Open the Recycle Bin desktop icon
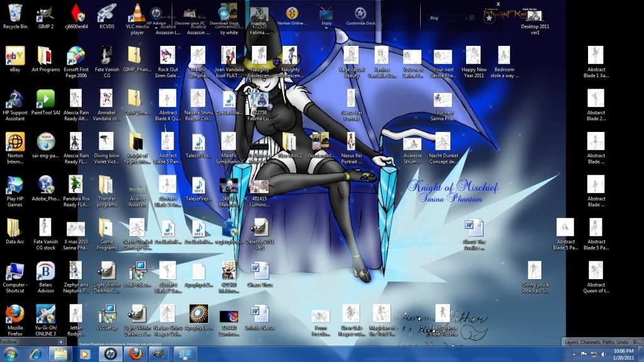 (x=15, y=13)
